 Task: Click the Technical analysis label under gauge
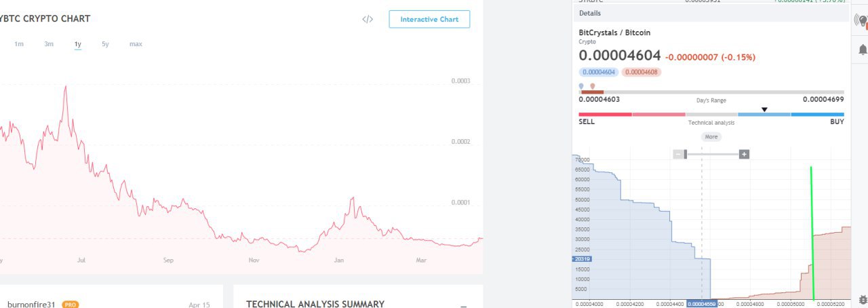pos(711,123)
